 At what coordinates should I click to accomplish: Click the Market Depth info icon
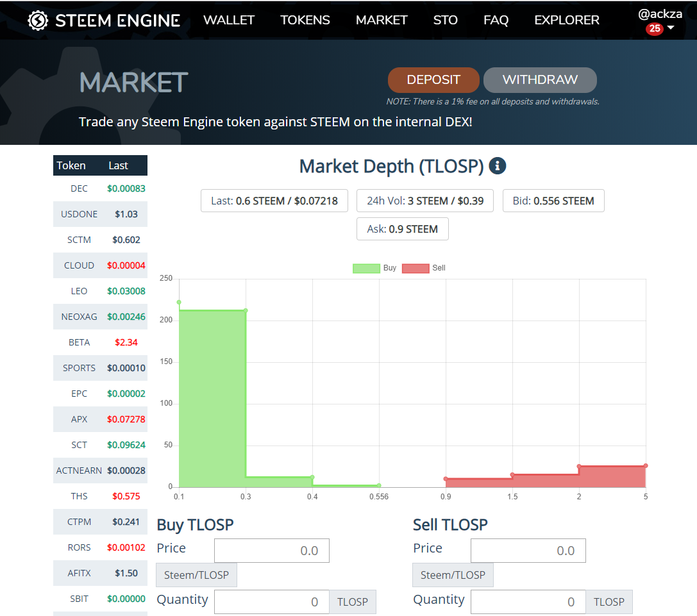(498, 166)
